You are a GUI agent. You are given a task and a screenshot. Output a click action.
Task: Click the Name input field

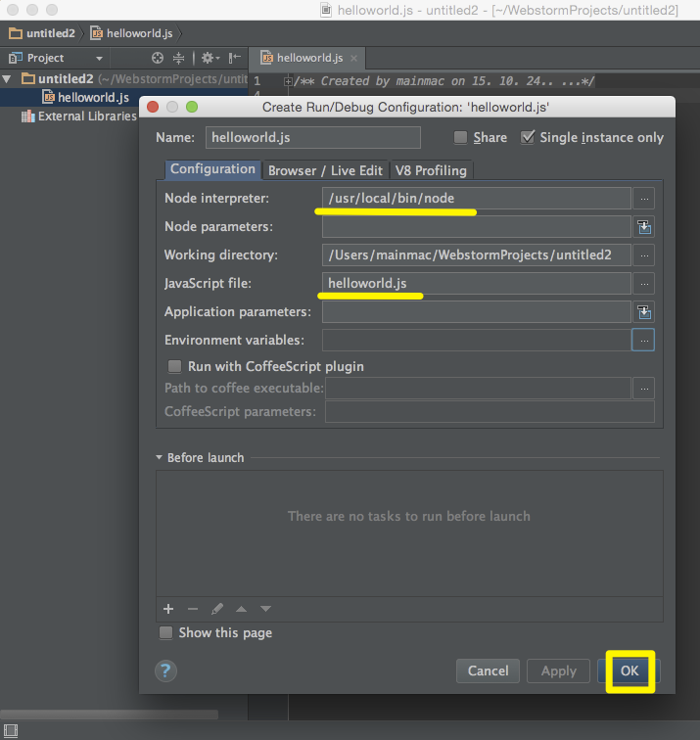click(x=313, y=137)
